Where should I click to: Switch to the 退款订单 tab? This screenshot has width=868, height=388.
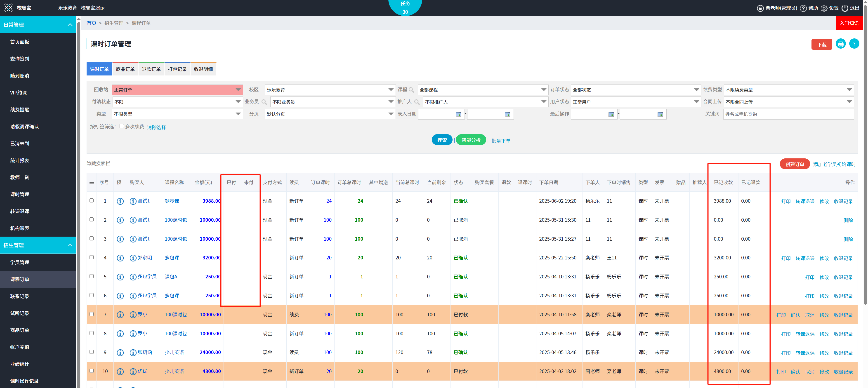pos(151,69)
